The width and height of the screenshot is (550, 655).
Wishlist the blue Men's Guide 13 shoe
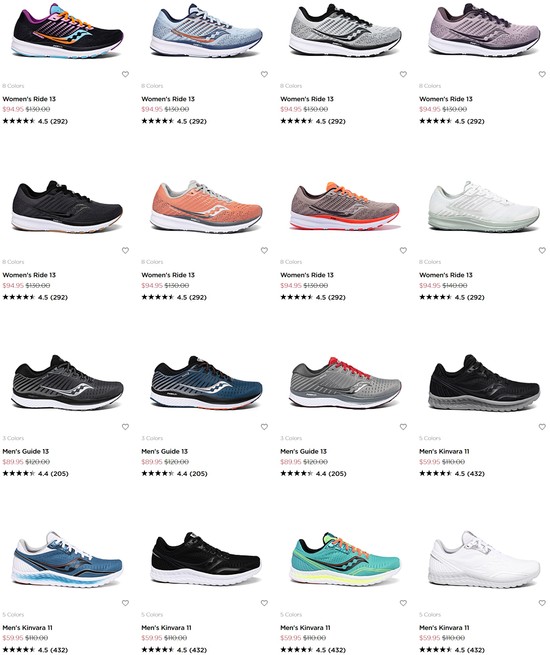point(264,427)
